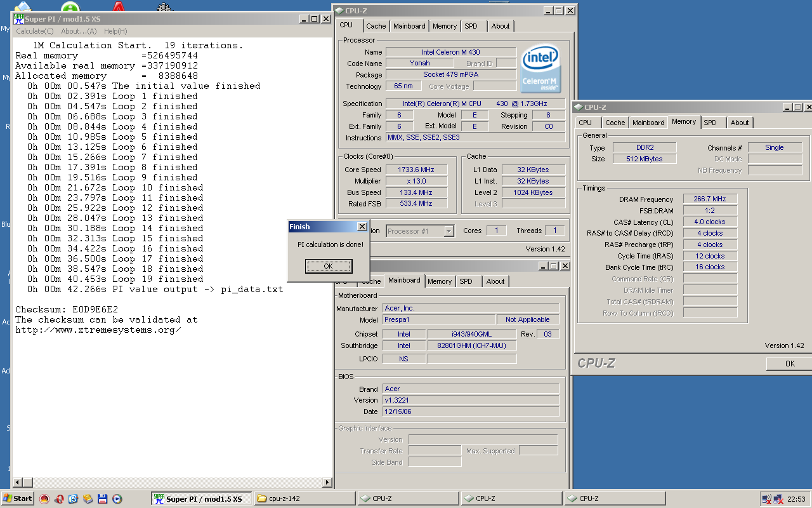Click Super PI horizontal scrollbar left arrow

(17, 483)
